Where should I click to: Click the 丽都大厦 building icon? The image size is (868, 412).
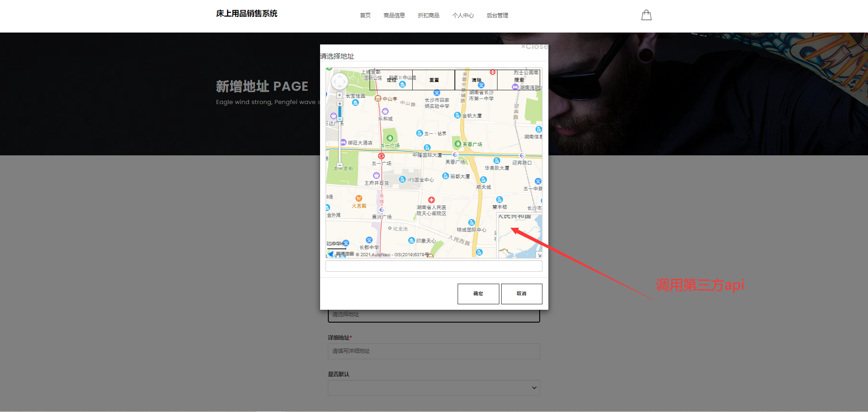(x=445, y=176)
